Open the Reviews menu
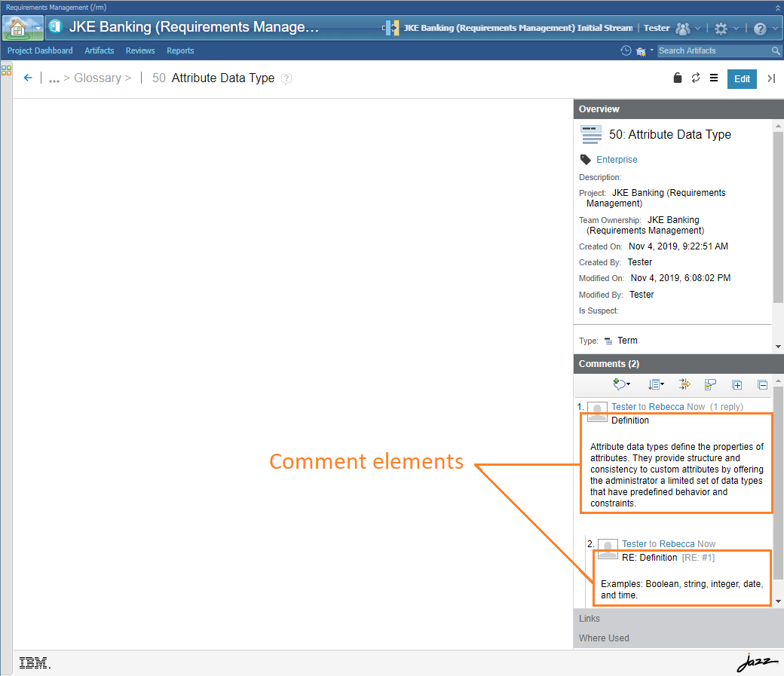The width and height of the screenshot is (784, 676). pos(140,50)
